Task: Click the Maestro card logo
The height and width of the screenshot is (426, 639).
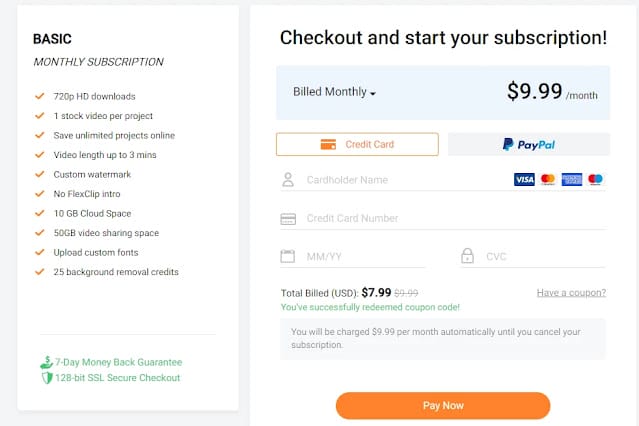Action: tap(596, 180)
